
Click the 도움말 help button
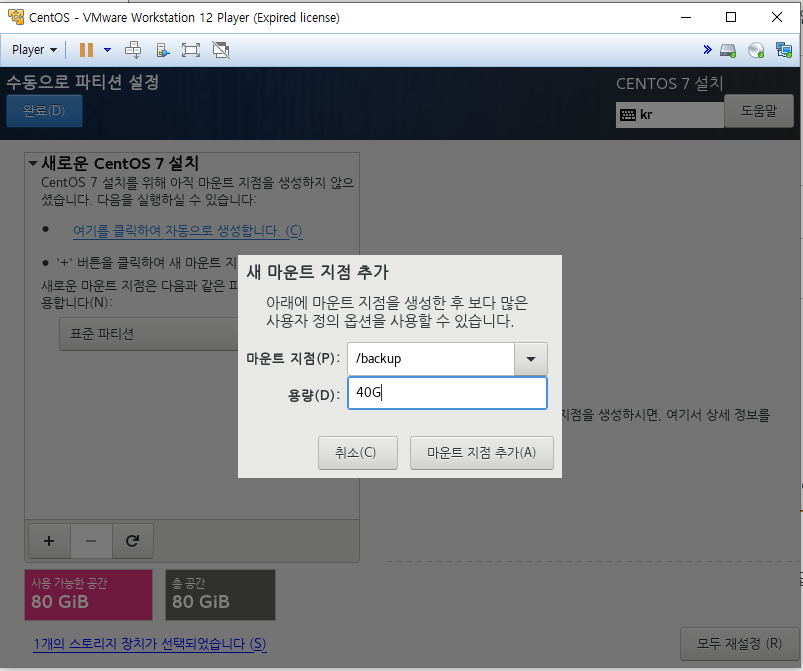[x=759, y=110]
